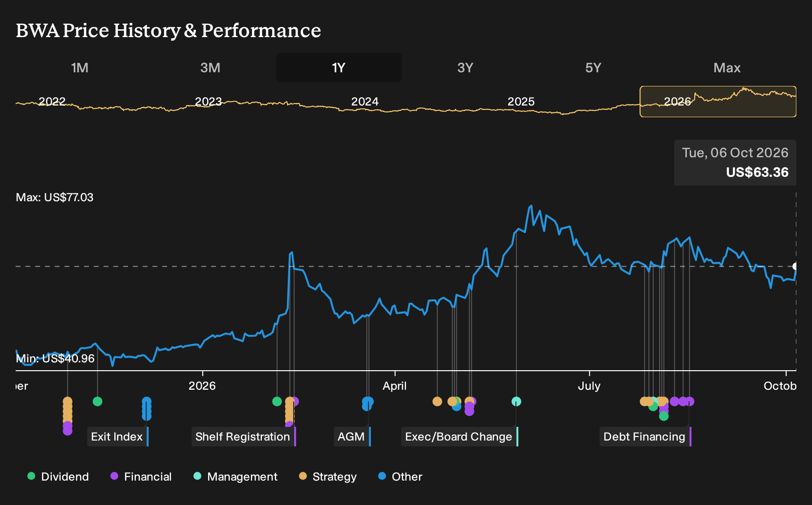The image size is (812, 505).
Task: Toggle the Management legend filter
Action: 235,477
